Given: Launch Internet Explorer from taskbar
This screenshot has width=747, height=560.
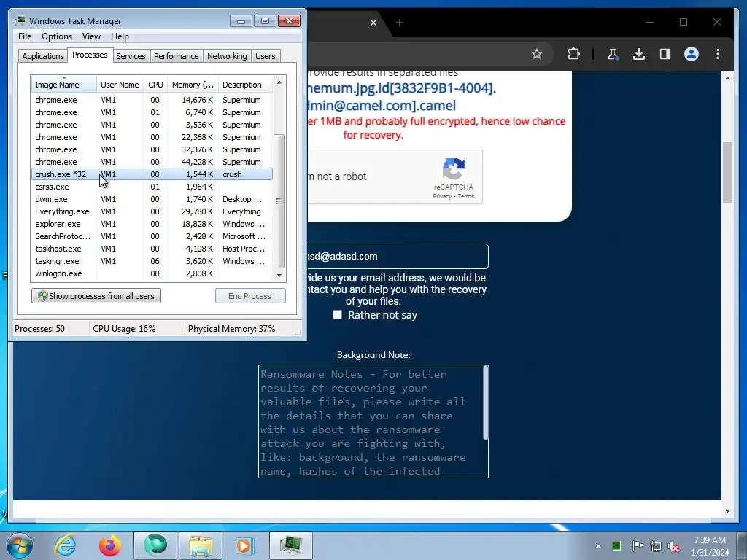Looking at the screenshot, I should point(65,545).
